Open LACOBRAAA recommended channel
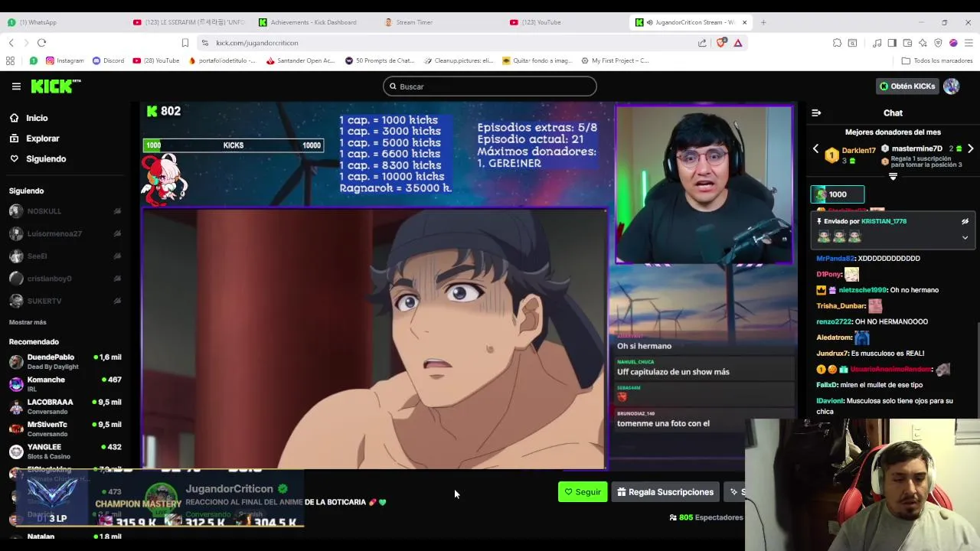Screen dimensions: 980x551 tap(65, 406)
